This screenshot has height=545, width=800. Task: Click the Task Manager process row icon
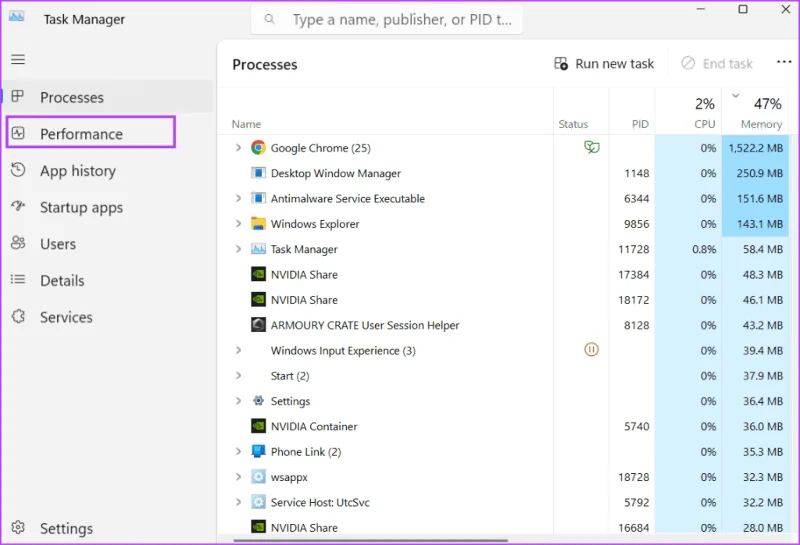(x=258, y=249)
